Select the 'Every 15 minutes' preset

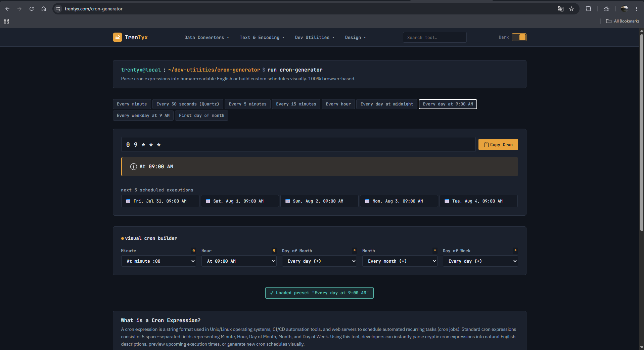[296, 104]
